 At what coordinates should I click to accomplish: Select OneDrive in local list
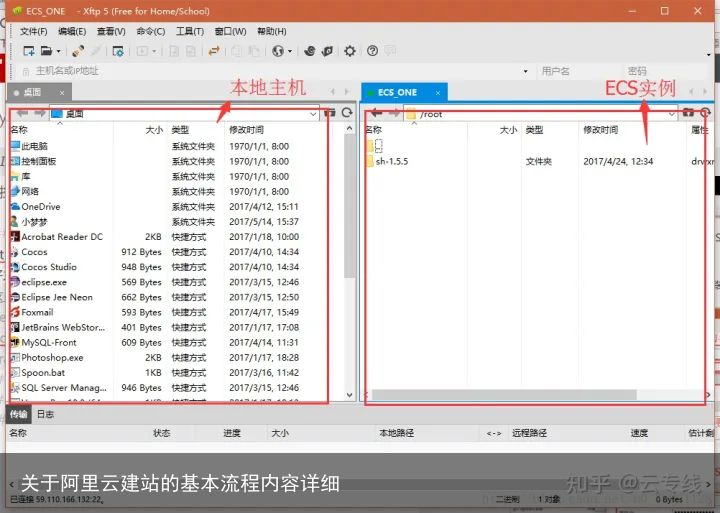point(35,207)
